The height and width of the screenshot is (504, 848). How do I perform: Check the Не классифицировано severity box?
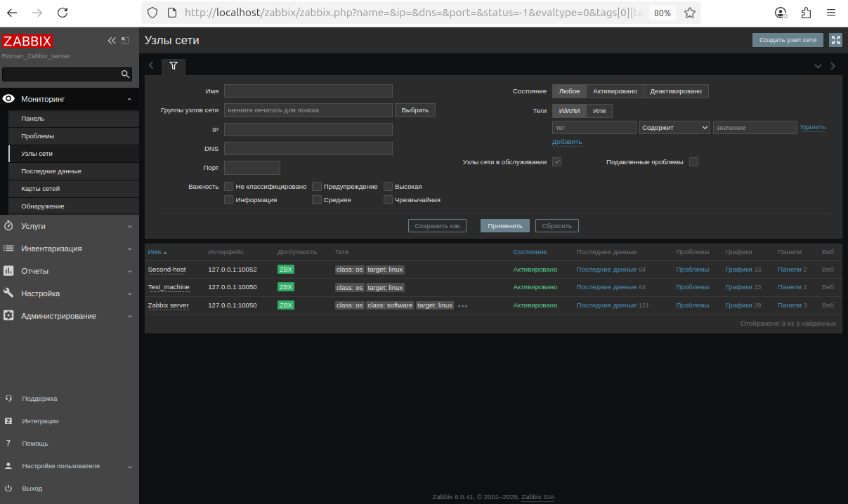click(x=228, y=187)
